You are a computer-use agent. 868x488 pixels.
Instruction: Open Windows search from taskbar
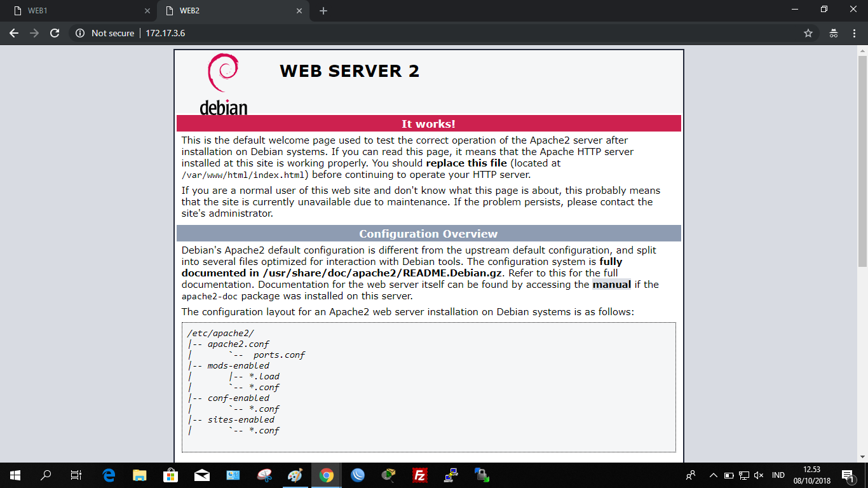tap(46, 475)
